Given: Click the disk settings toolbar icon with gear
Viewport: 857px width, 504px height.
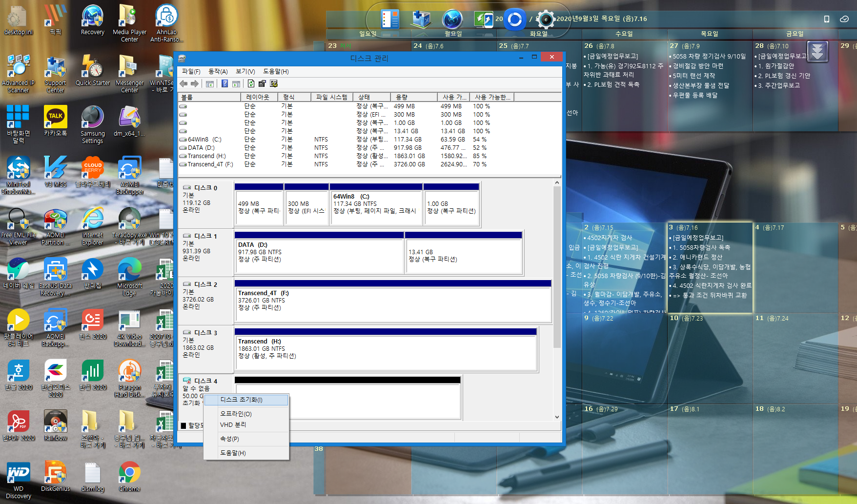Looking at the screenshot, I should (x=274, y=83).
